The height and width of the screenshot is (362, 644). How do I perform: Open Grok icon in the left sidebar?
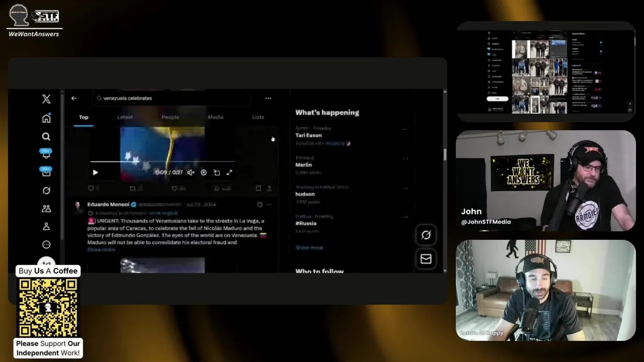coord(46,191)
